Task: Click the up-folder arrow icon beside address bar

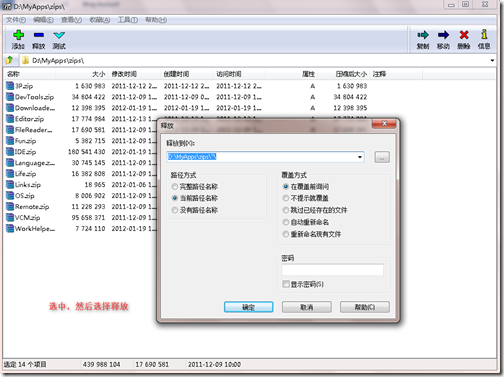Action: tap(9, 60)
